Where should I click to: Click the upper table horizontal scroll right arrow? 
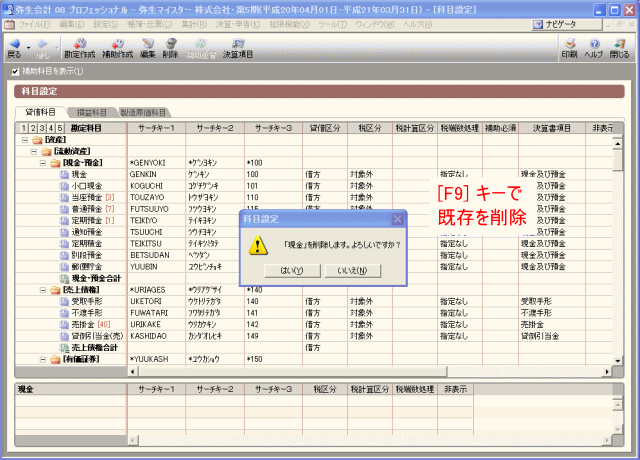coord(607,371)
